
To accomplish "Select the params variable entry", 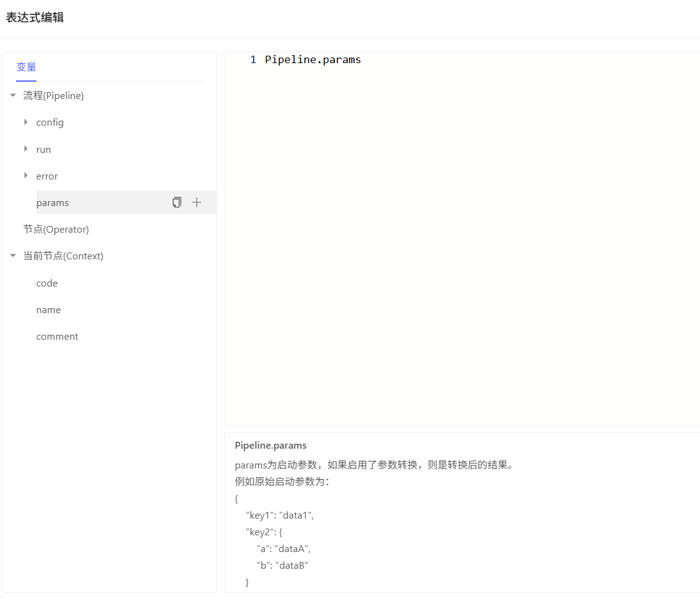I will click(53, 203).
